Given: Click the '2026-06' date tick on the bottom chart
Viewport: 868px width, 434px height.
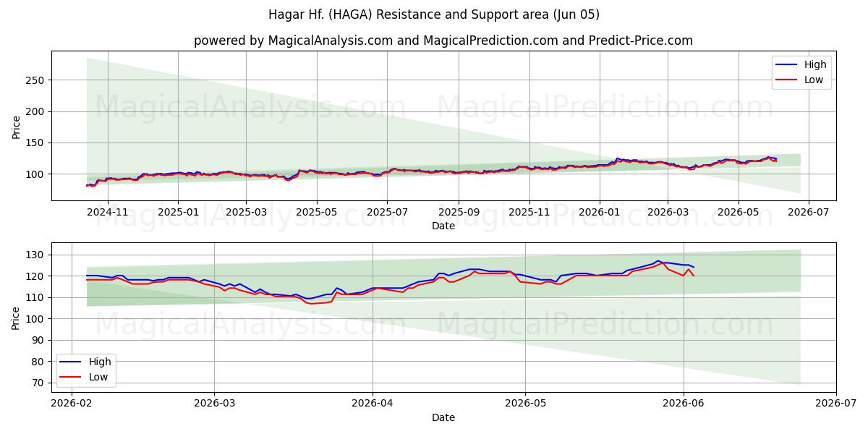Looking at the screenshot, I should pos(684,404).
